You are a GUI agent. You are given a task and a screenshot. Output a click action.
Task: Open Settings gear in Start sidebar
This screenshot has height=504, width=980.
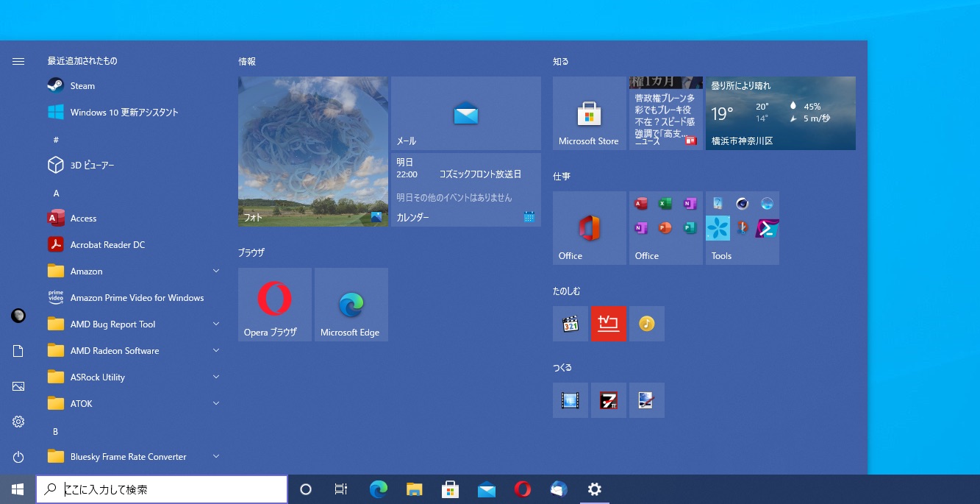tap(18, 422)
